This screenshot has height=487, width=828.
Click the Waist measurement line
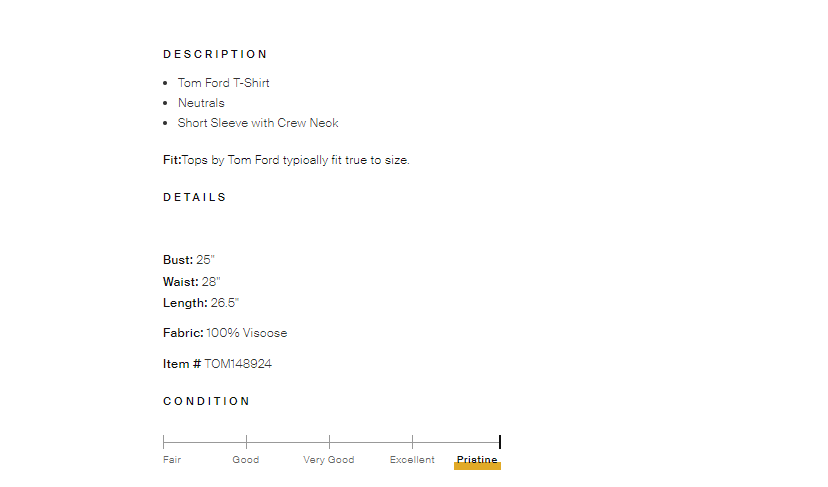tap(192, 282)
